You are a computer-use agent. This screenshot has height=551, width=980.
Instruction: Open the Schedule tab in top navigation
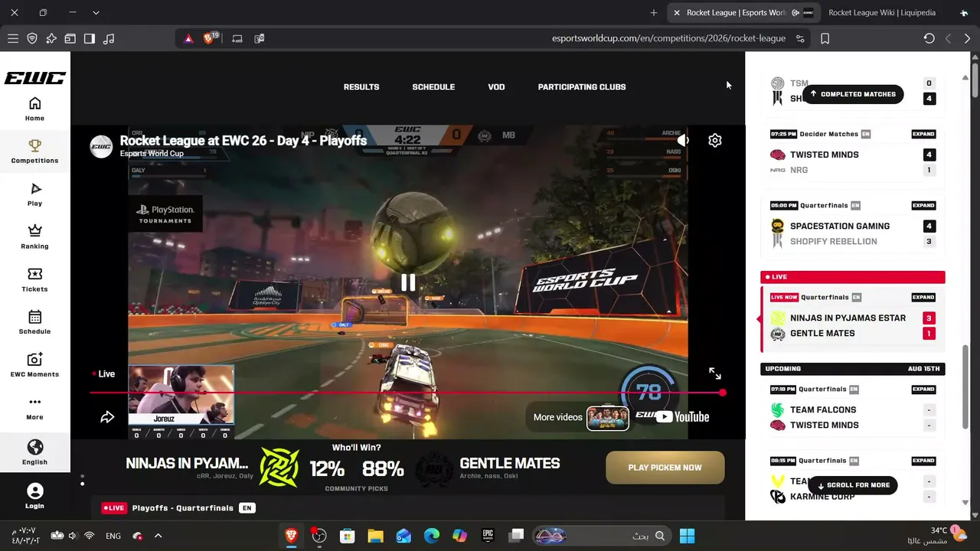tap(433, 87)
